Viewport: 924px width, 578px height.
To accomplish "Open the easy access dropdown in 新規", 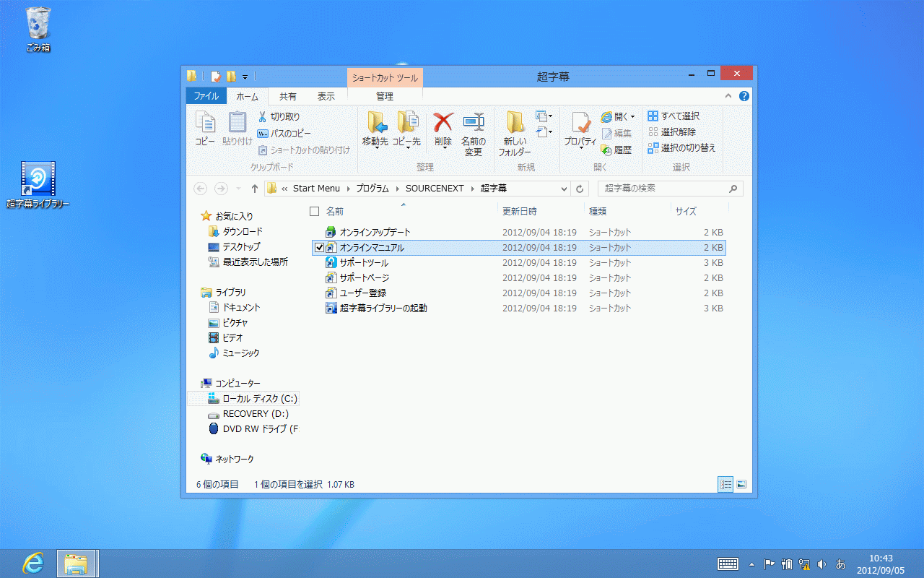I will 544,132.
